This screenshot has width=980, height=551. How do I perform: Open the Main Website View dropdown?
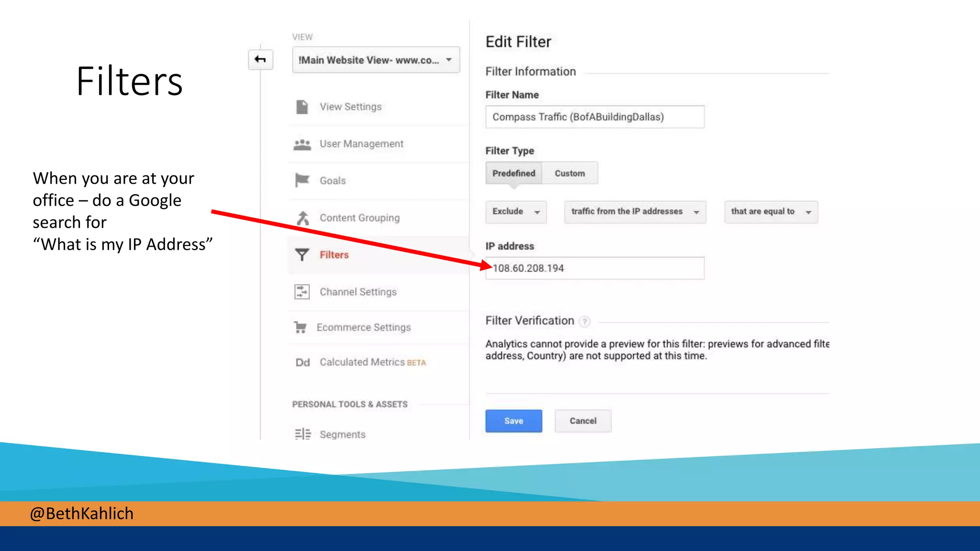pyautogui.click(x=376, y=60)
